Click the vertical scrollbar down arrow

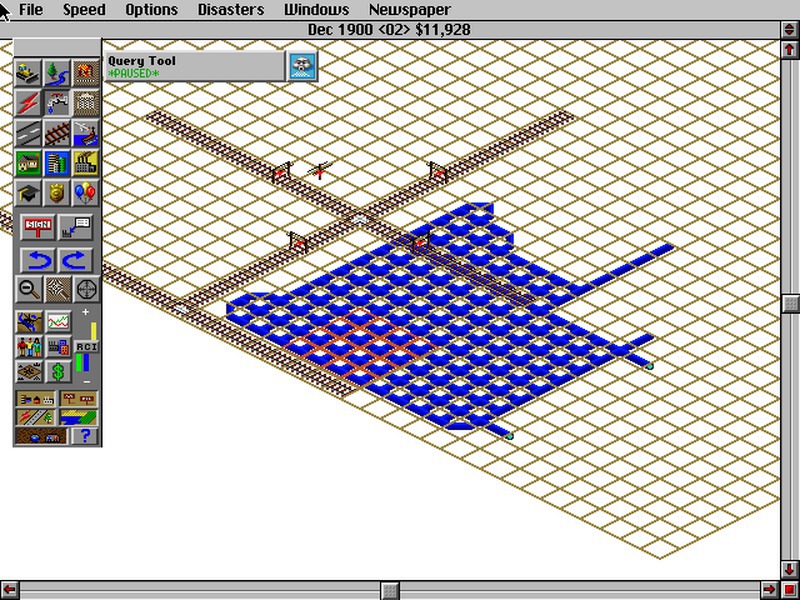coord(789,569)
